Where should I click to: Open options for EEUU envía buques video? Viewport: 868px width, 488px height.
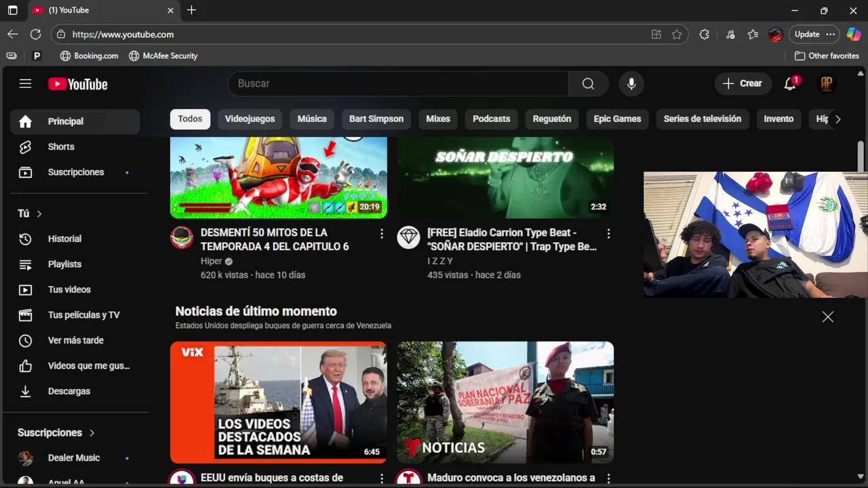(382, 479)
